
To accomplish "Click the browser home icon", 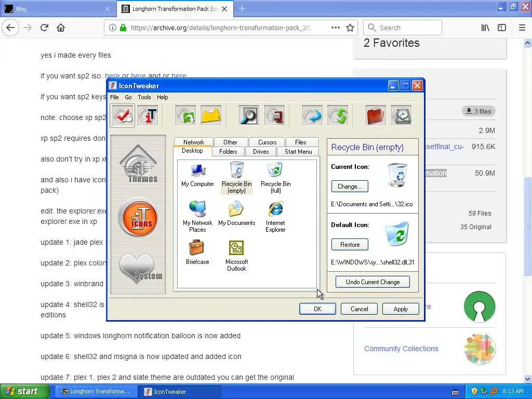I will [61, 28].
